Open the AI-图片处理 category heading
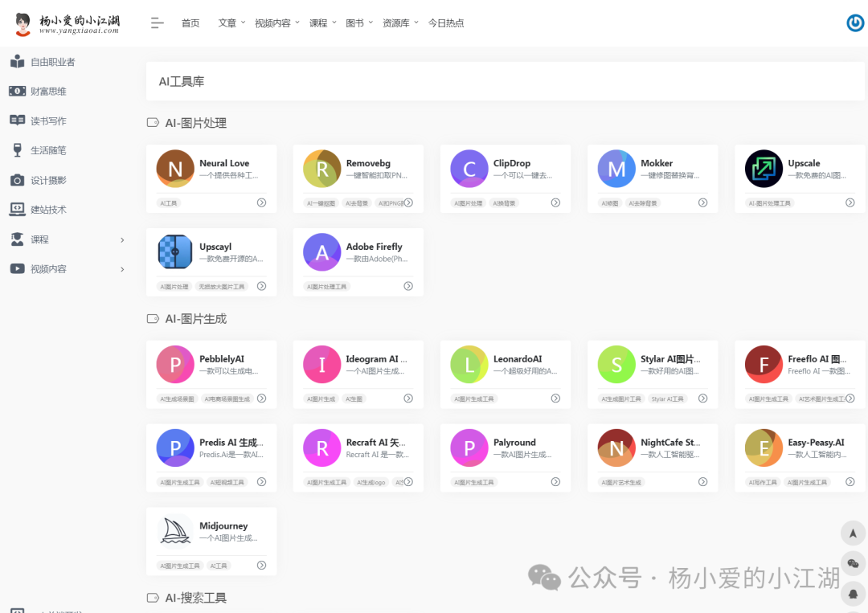 coord(195,123)
